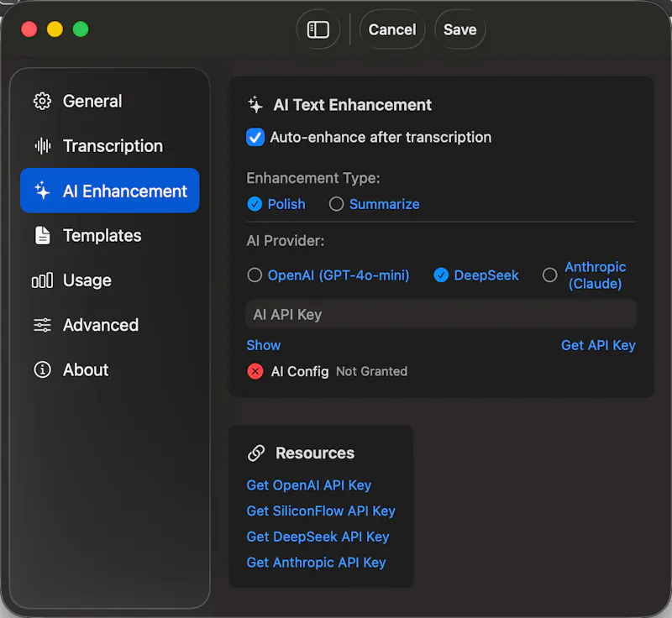Click the About info icon
672x618 pixels.
[43, 369]
